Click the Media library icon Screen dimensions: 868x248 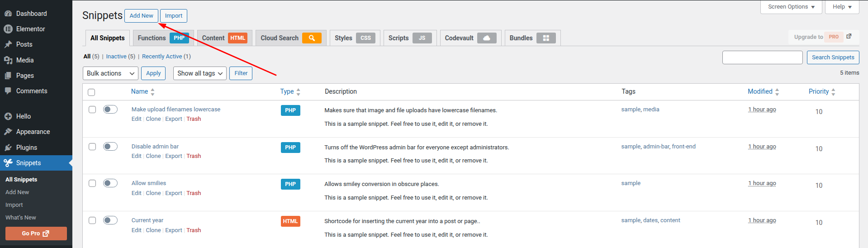8,60
